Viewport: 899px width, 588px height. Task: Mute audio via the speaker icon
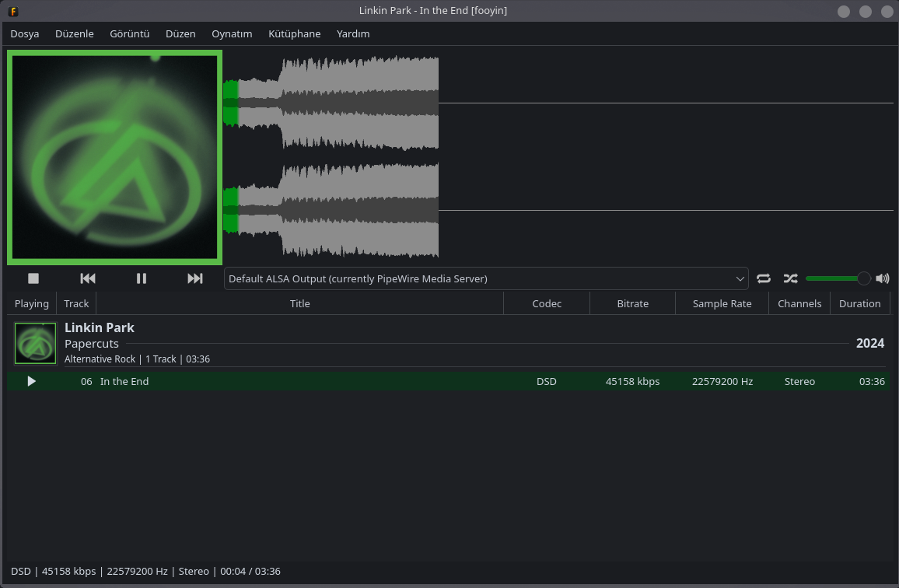click(x=883, y=278)
